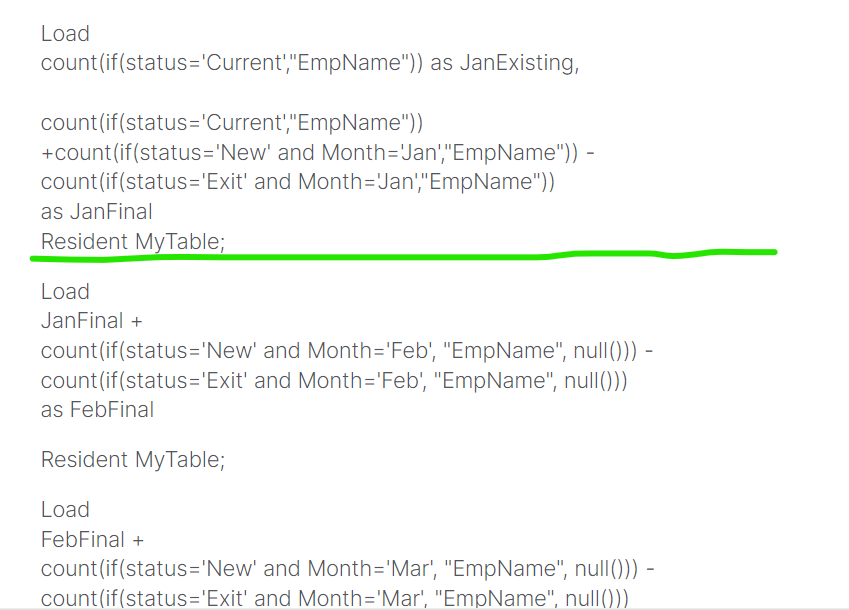Click null() in the Feb New count line
This screenshot has height=610, width=849.
coord(606,351)
